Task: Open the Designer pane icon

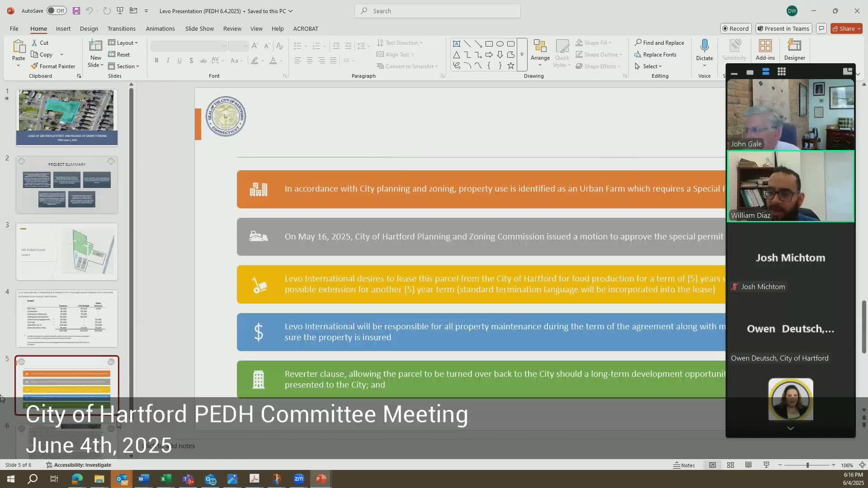Action: [794, 46]
